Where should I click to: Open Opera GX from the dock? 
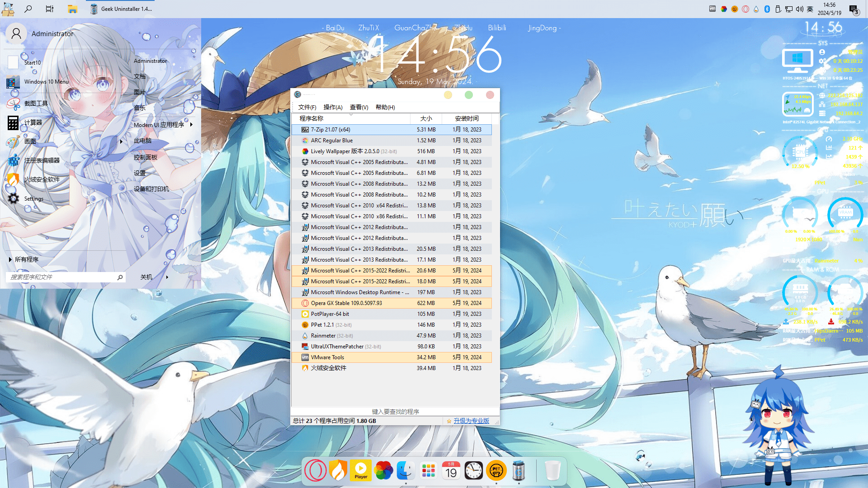pyautogui.click(x=316, y=470)
